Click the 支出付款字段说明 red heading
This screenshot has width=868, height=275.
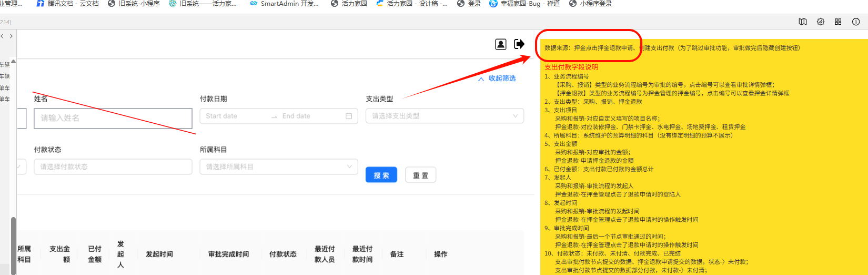[x=571, y=67]
